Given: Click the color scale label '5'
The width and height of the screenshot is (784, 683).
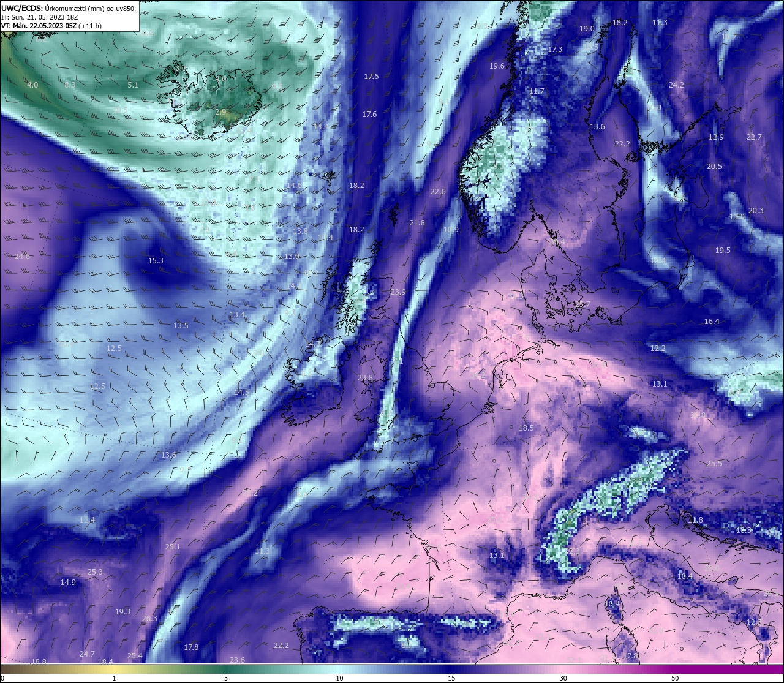Looking at the screenshot, I should click(226, 678).
